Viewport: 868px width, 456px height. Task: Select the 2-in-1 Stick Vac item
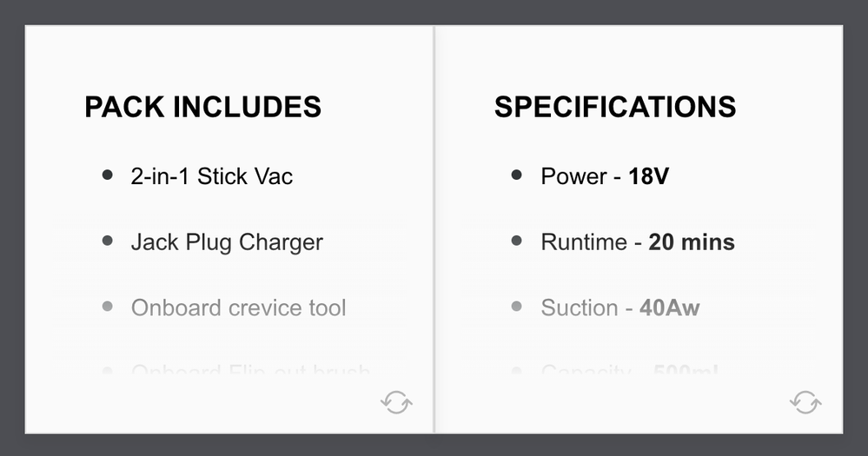(x=211, y=176)
